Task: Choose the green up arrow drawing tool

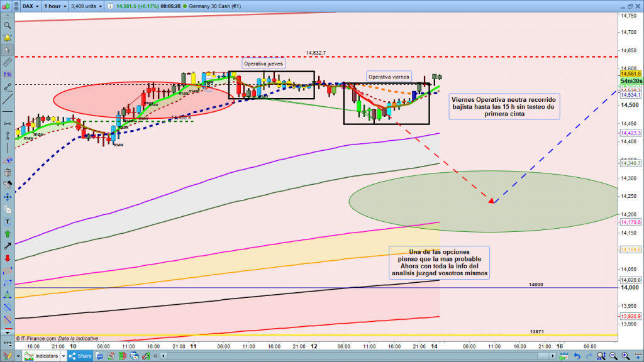Action: (x=7, y=234)
